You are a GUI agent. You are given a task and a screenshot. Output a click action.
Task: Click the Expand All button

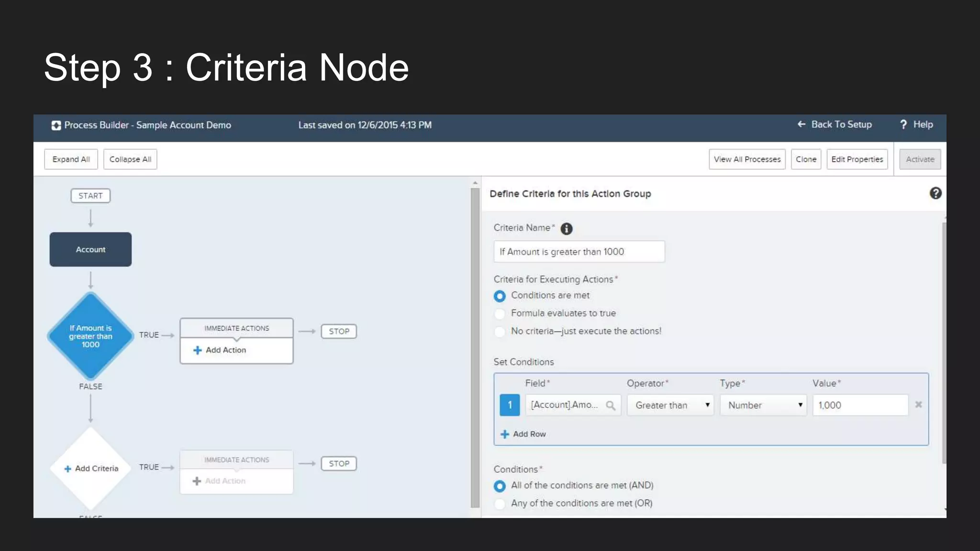click(71, 159)
